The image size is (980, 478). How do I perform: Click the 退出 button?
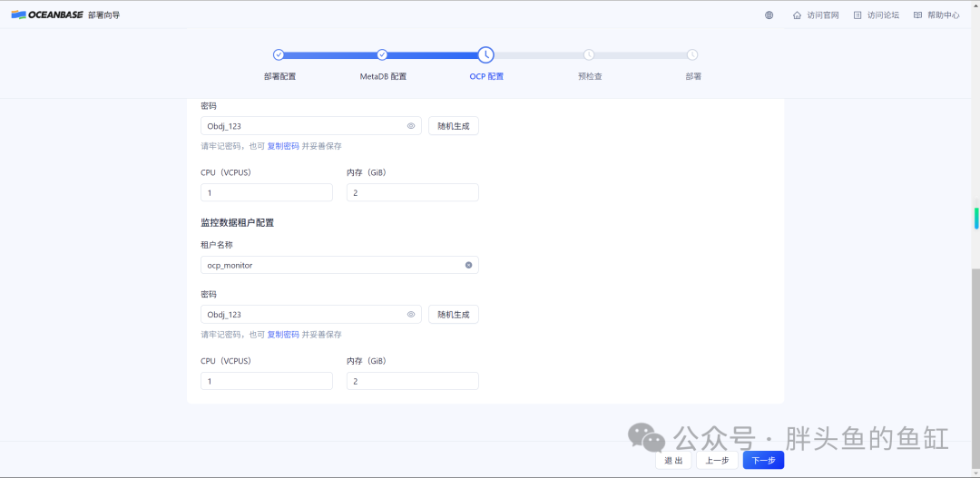[x=673, y=461]
